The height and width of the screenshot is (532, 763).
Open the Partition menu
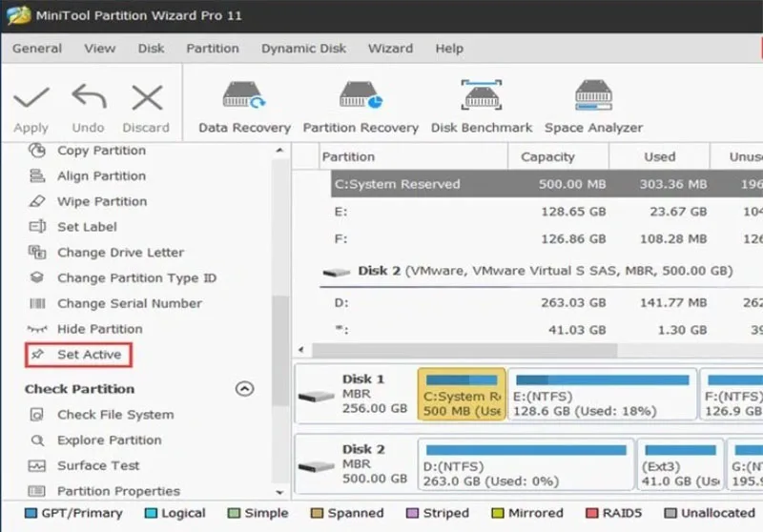[213, 49]
